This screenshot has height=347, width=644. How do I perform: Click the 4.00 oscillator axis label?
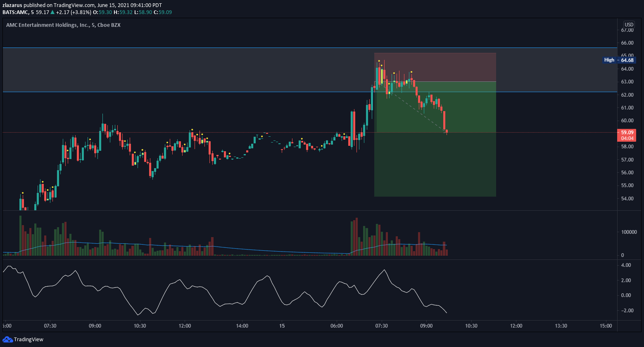(626, 265)
